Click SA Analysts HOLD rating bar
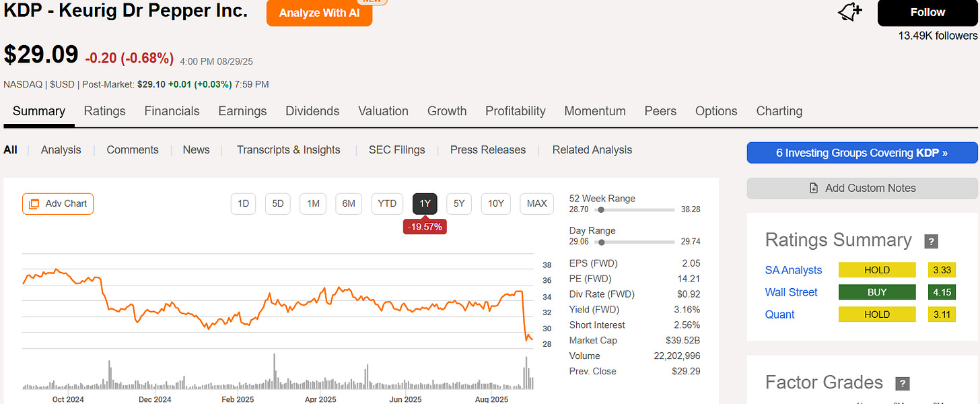Image resolution: width=980 pixels, height=404 pixels. pos(877,270)
